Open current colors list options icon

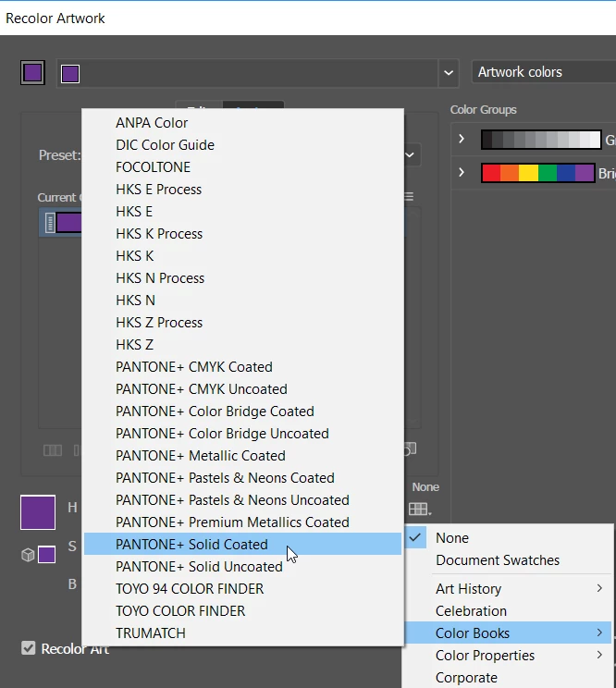[409, 197]
